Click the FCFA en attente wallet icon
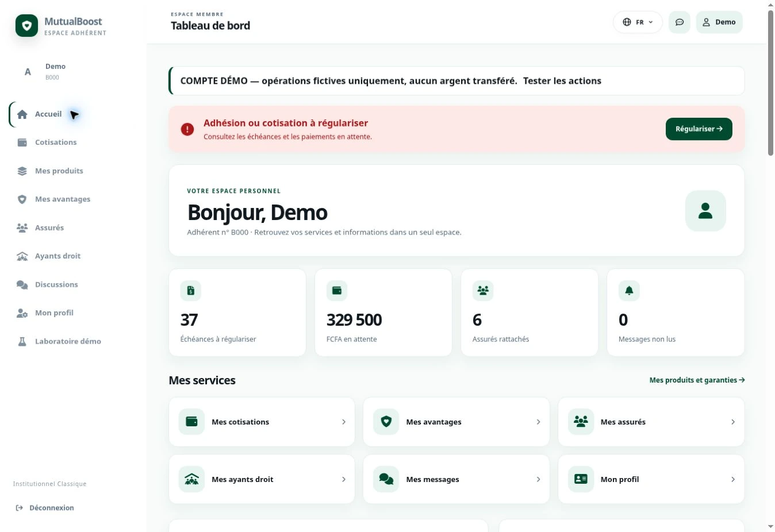The height and width of the screenshot is (532, 775). pos(337,291)
